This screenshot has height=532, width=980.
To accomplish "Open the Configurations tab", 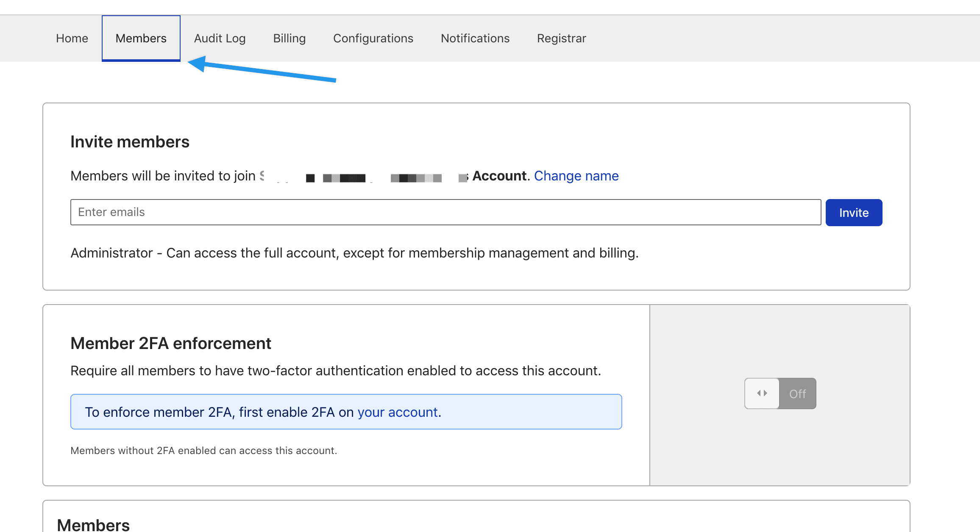I will [373, 38].
